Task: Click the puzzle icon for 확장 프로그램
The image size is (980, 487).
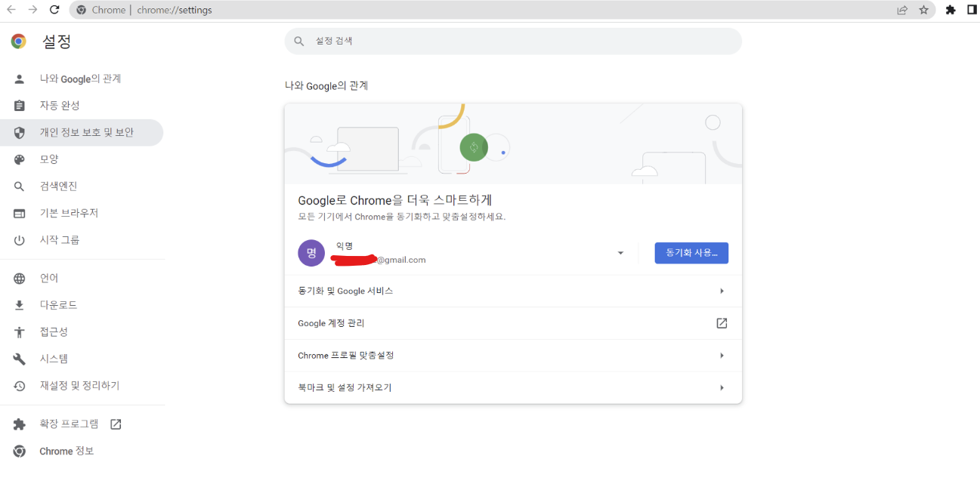Action: tap(20, 424)
